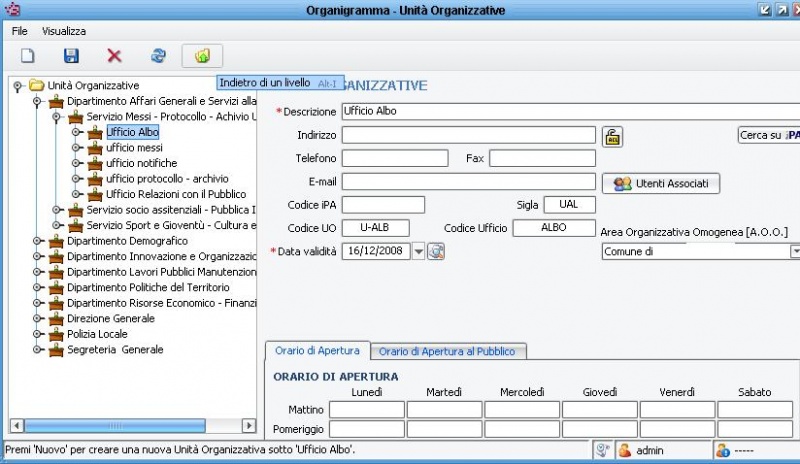Click the Indietro di un livello icon
Viewport: 800px width, 464px height.
(x=202, y=57)
